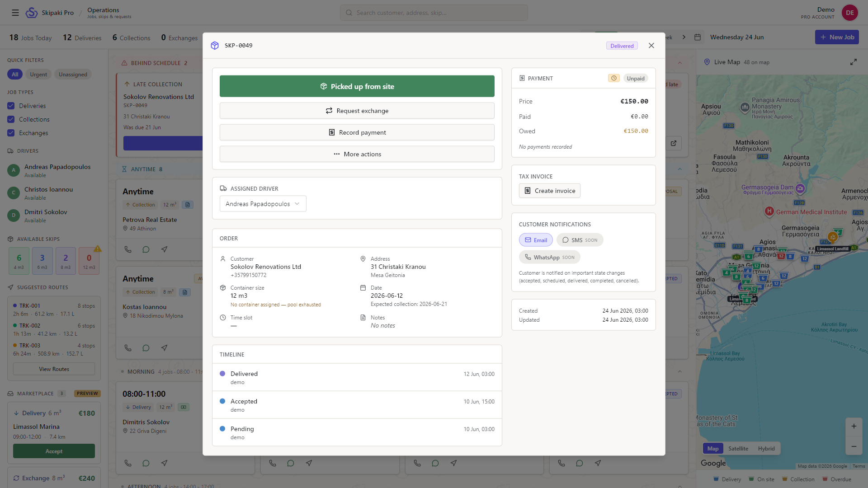Toggle the Exchanges job type checkbox
Viewport: 868px width, 488px height.
pyautogui.click(x=11, y=133)
